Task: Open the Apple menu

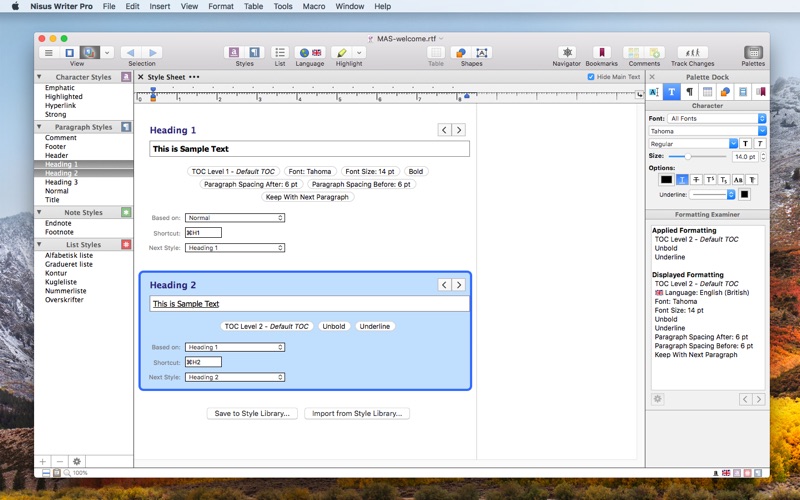Action: pyautogui.click(x=15, y=7)
